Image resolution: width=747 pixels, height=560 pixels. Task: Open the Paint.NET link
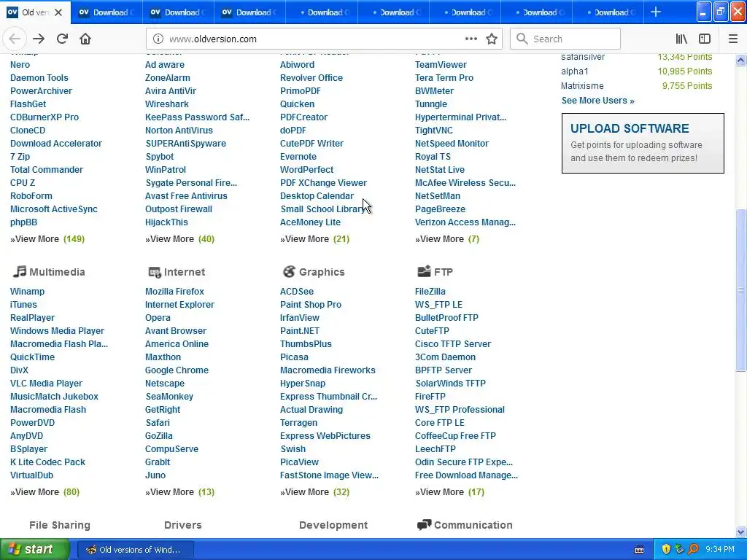(x=300, y=331)
